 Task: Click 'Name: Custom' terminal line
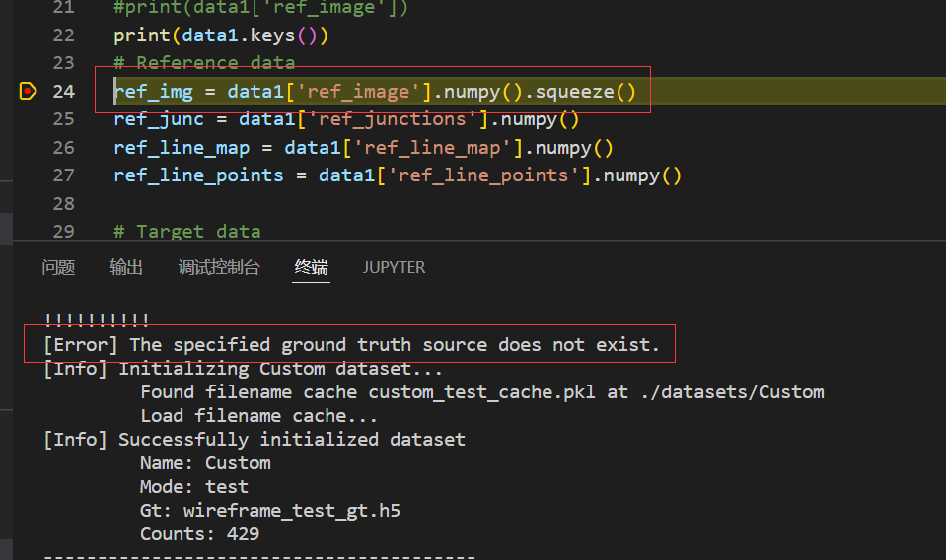205,463
